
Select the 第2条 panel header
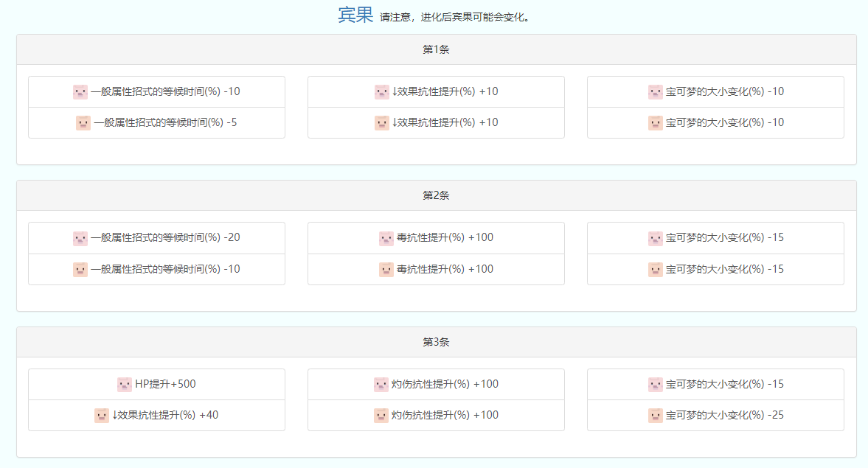click(x=436, y=195)
